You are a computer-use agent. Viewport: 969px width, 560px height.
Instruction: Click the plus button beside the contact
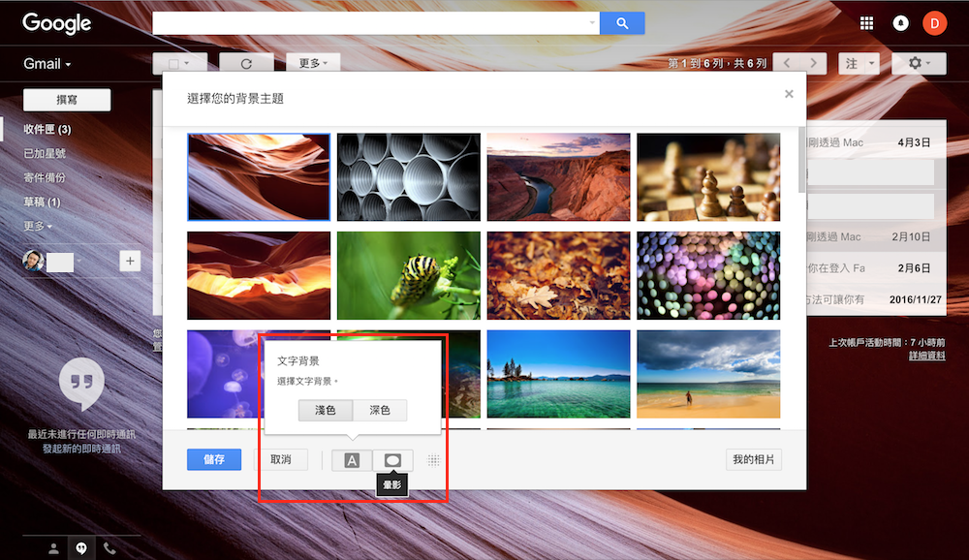130,261
